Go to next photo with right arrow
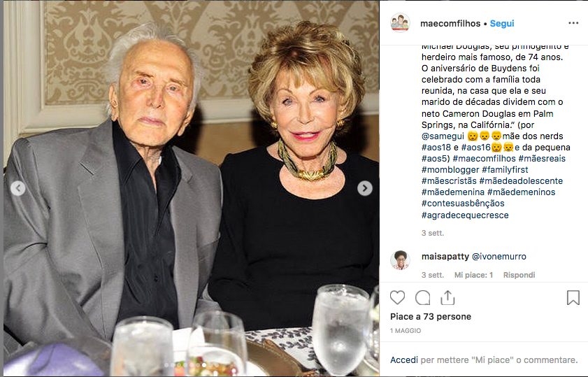588x377 pixels. (x=365, y=188)
